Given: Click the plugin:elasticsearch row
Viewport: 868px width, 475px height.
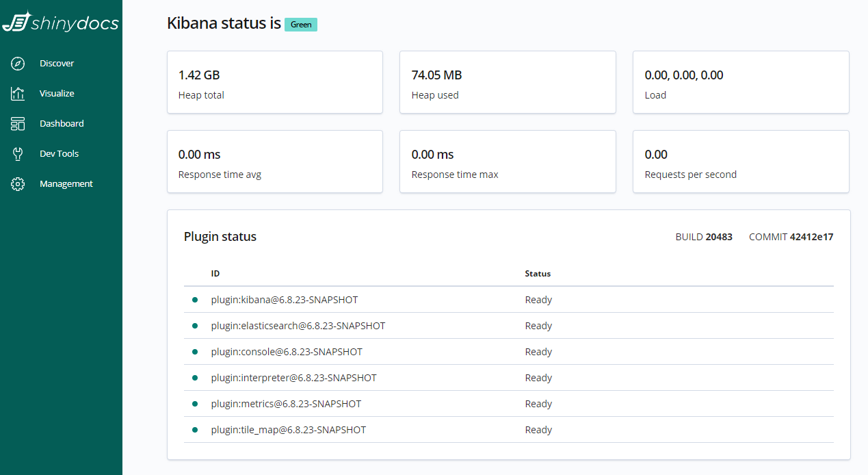Looking at the screenshot, I should 298,326.
